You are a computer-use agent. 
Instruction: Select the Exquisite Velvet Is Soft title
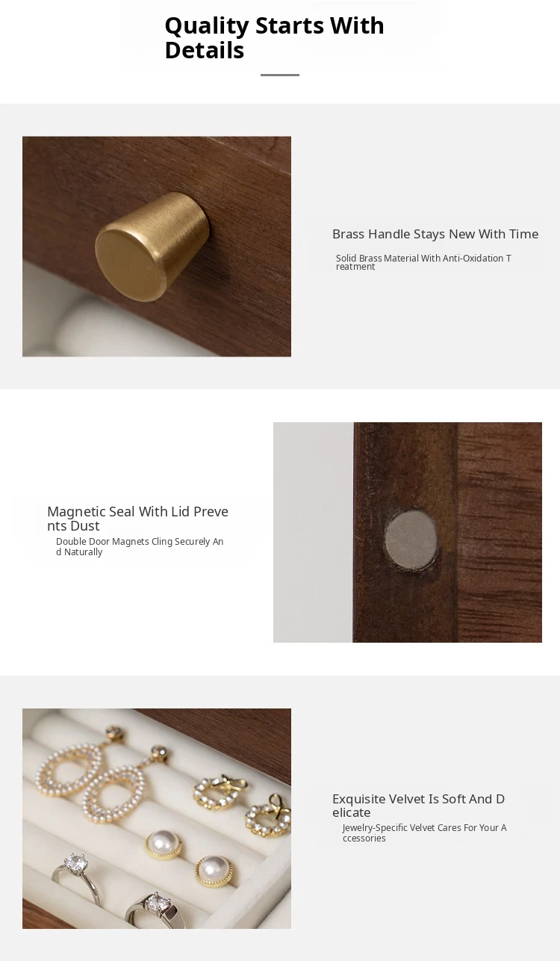coord(418,806)
